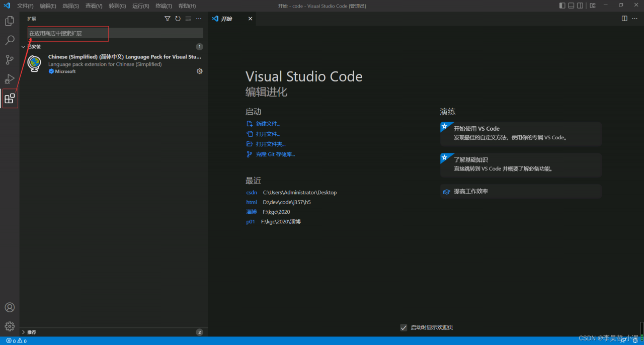The height and width of the screenshot is (345, 644).
Task: Click the 推荐 count badge 2
Action: (x=199, y=332)
